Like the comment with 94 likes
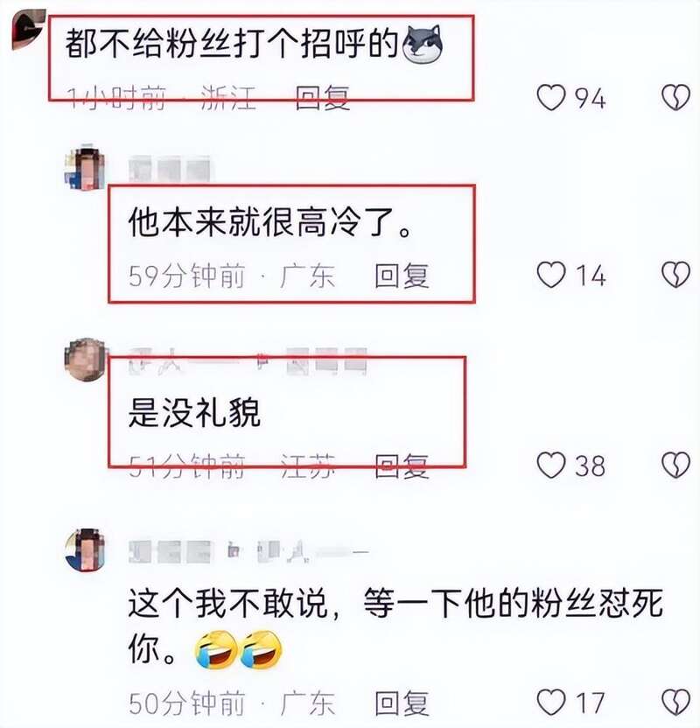This screenshot has height=728, width=700. tap(551, 97)
